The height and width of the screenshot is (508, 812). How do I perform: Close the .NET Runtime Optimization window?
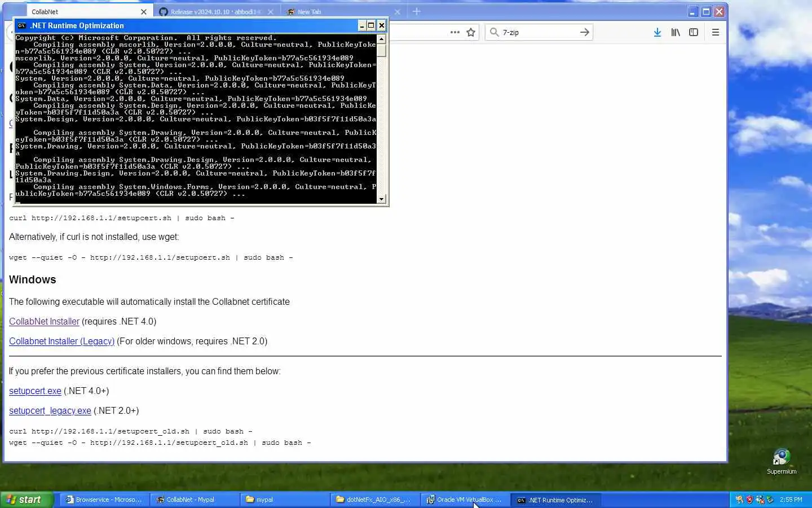[x=382, y=25]
